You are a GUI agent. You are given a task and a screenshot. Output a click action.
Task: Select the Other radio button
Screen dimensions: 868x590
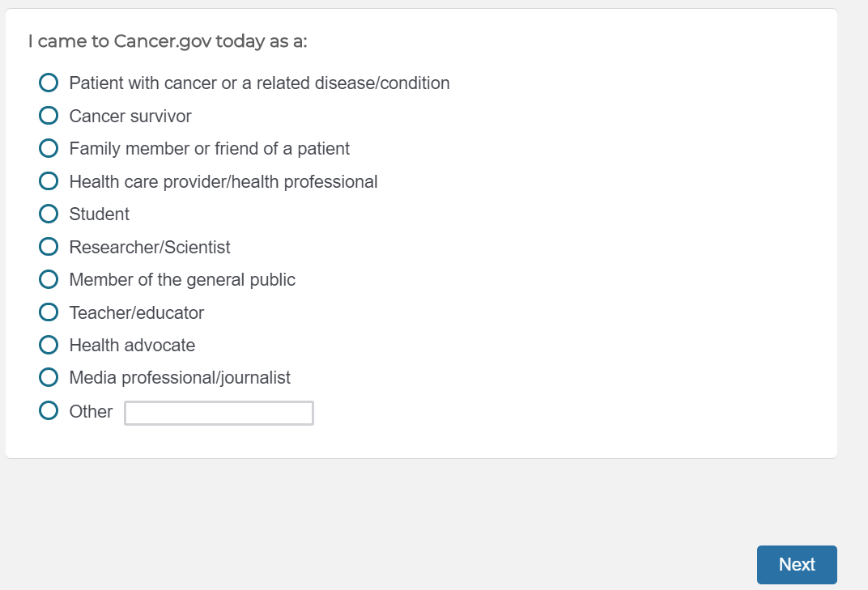coord(49,411)
